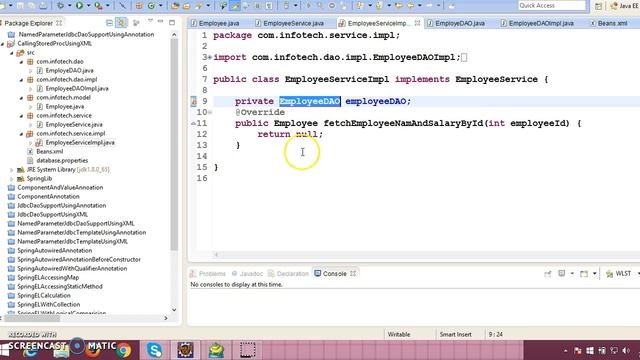
Task: Click the New Java Class green icon
Action: 151,6
